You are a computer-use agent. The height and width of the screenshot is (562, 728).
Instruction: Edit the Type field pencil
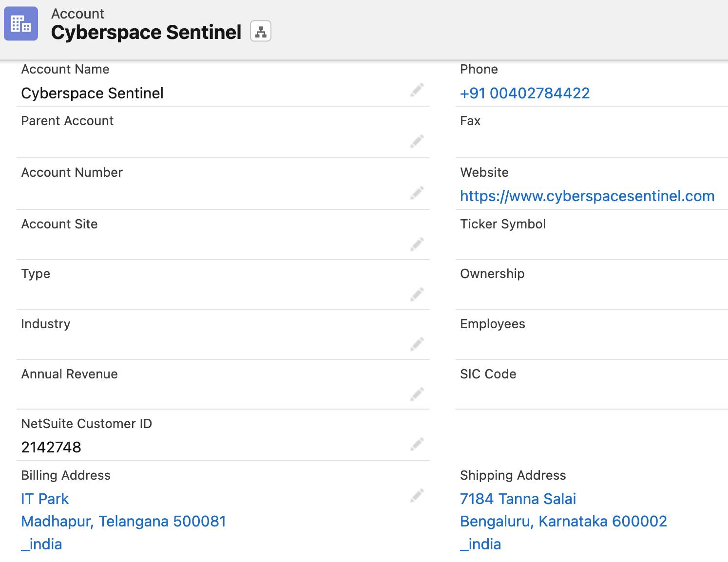[417, 295]
